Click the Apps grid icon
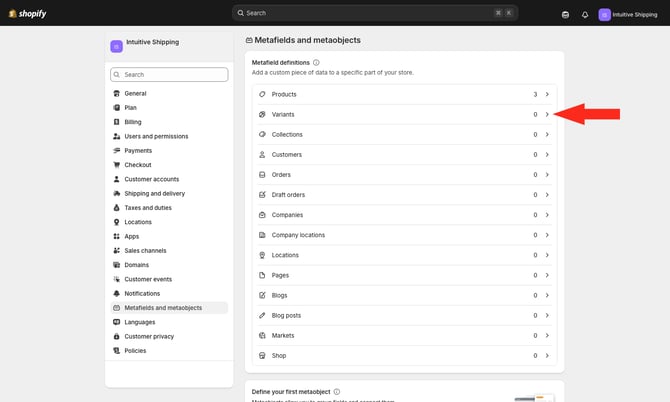This screenshot has width=670, height=402. [116, 236]
